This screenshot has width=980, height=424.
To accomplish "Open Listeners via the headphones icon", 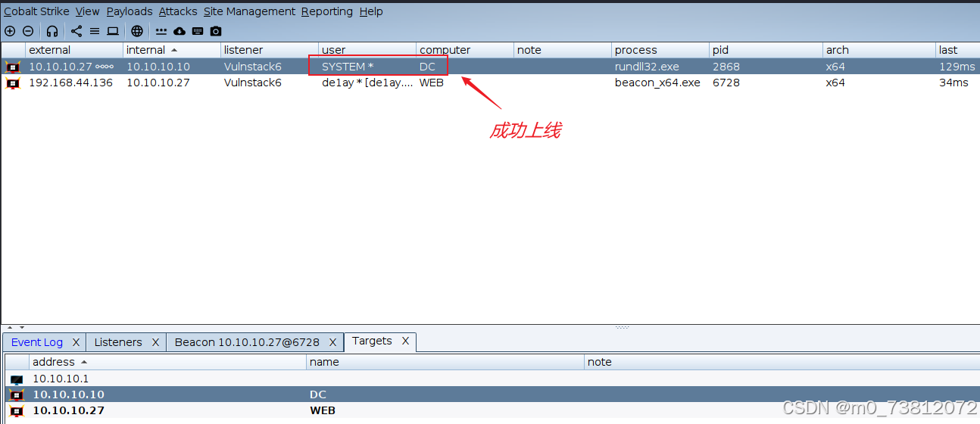I will pyautogui.click(x=52, y=31).
